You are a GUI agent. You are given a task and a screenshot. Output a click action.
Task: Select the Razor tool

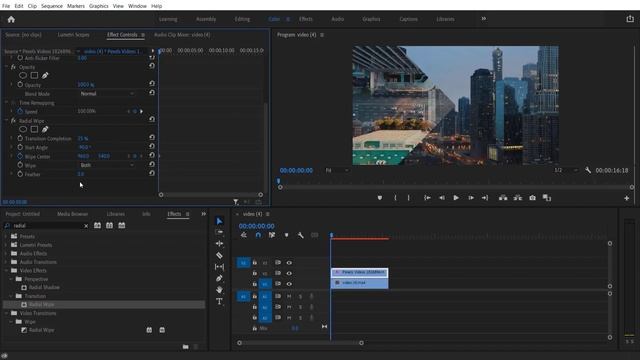click(219, 255)
